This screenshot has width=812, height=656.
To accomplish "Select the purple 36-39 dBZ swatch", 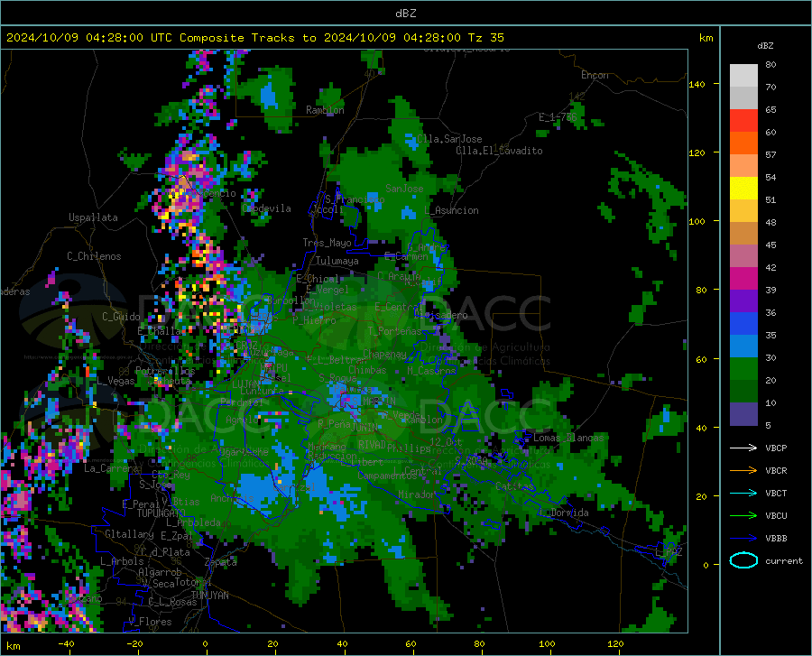I will (743, 300).
